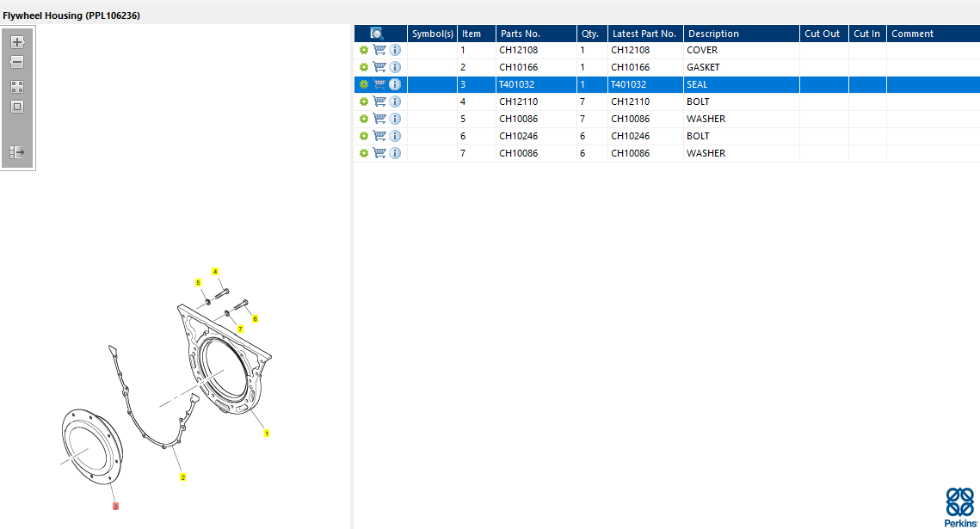Click the green gear icon for SEAL row
This screenshot has height=529, width=980.
(x=364, y=84)
